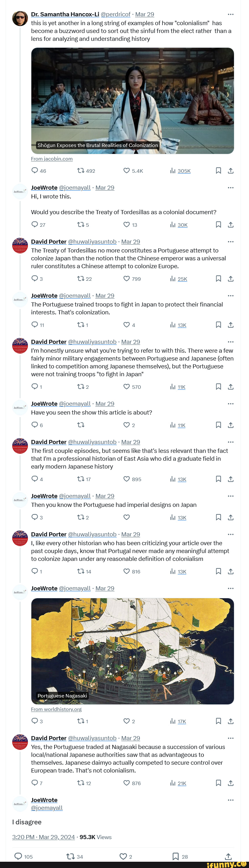Share Dr. Samantha Hancox-Li's tweet
249x868 pixels.
(x=230, y=171)
